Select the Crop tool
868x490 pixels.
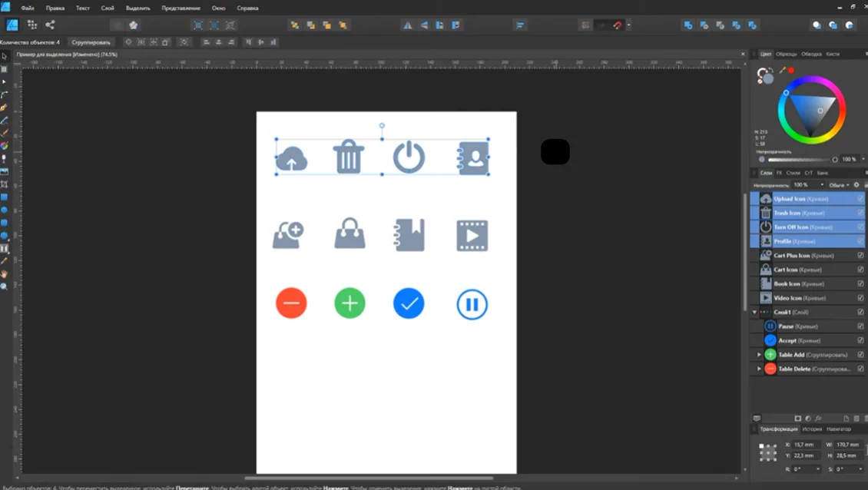point(5,184)
